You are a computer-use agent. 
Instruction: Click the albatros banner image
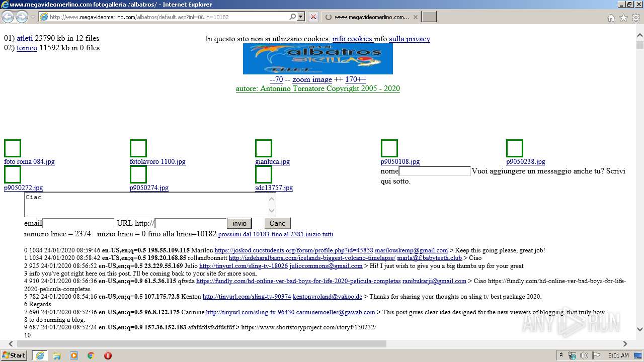(318, 59)
